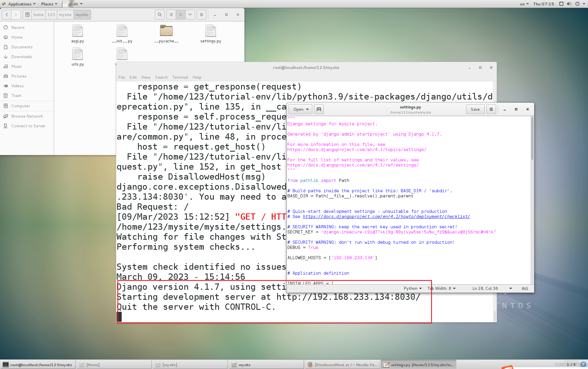Click the file manager search icon

pos(160,15)
